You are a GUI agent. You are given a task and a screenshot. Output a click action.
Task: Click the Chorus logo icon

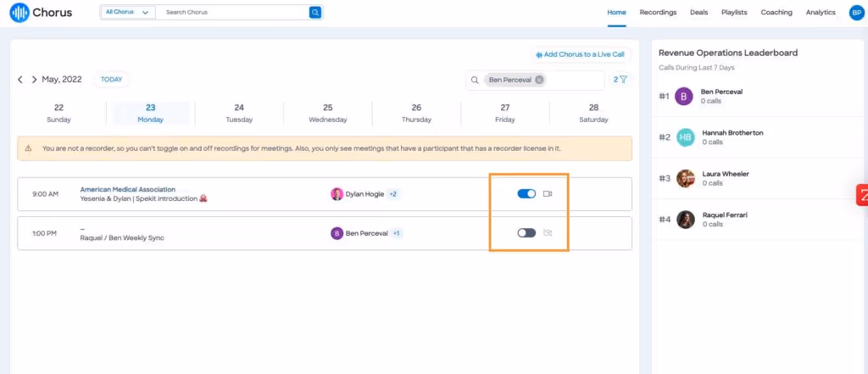tap(19, 12)
